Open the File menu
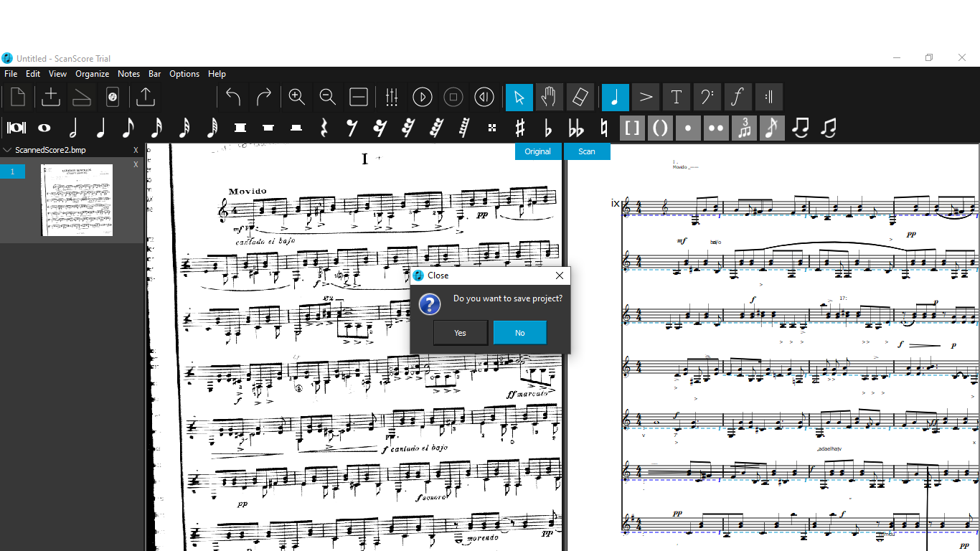The width and height of the screenshot is (980, 551). 11,74
